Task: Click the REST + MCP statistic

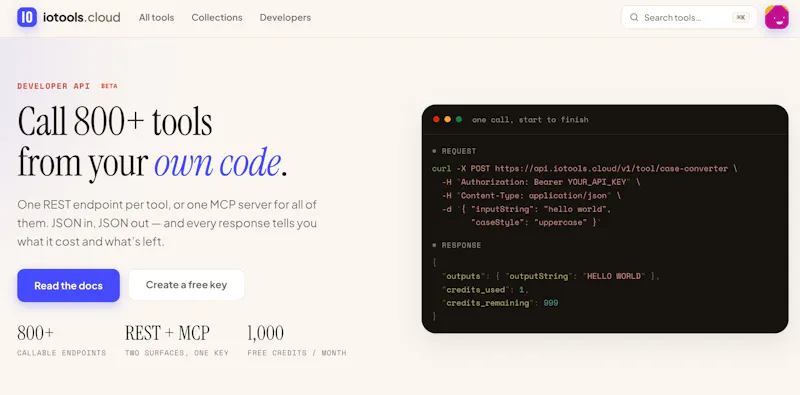Action: click(x=167, y=333)
